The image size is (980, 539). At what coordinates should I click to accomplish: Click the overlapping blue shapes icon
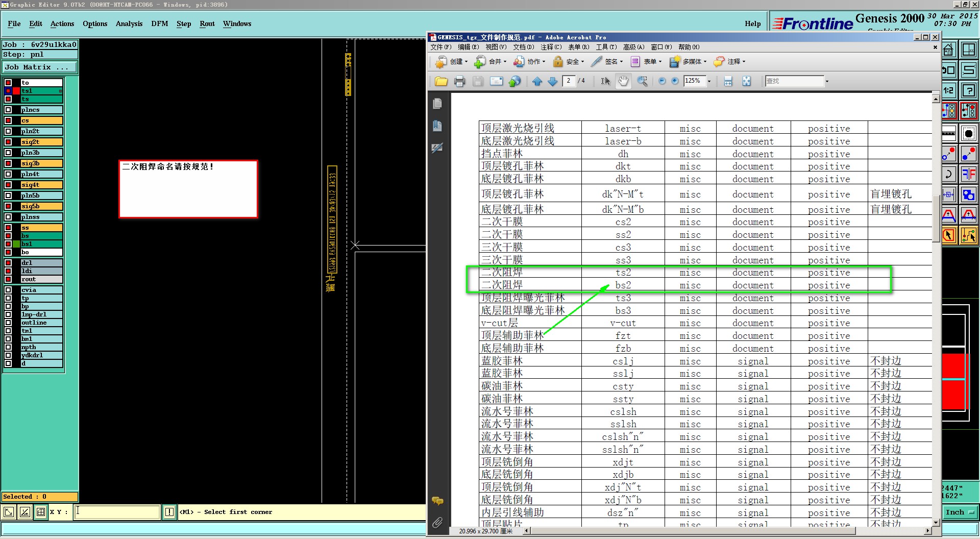[x=968, y=194]
